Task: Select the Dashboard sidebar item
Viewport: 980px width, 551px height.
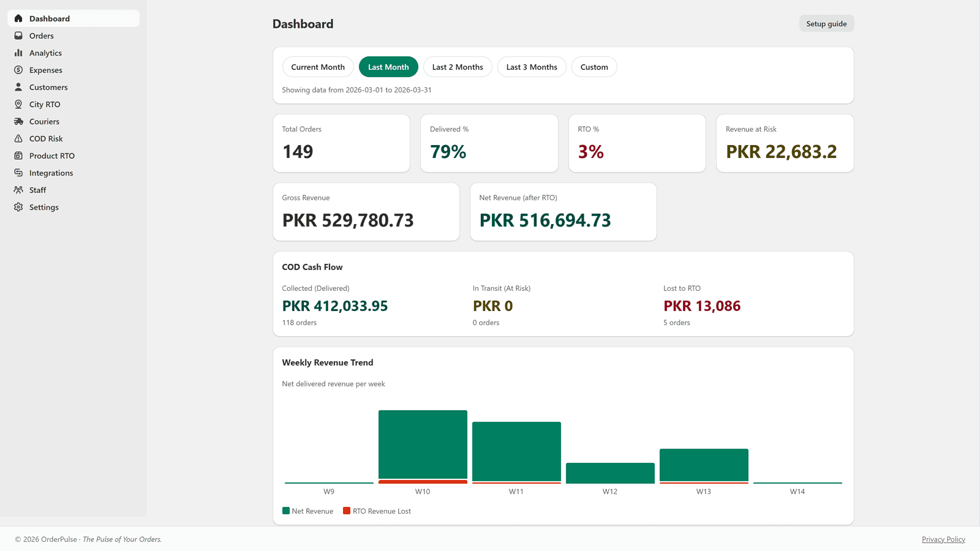Action: [x=73, y=18]
